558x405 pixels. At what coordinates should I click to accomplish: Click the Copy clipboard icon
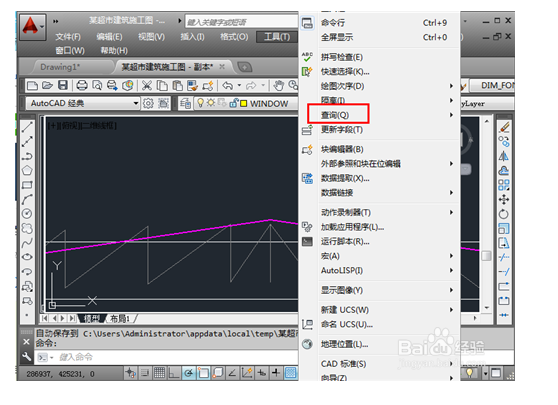[162, 85]
